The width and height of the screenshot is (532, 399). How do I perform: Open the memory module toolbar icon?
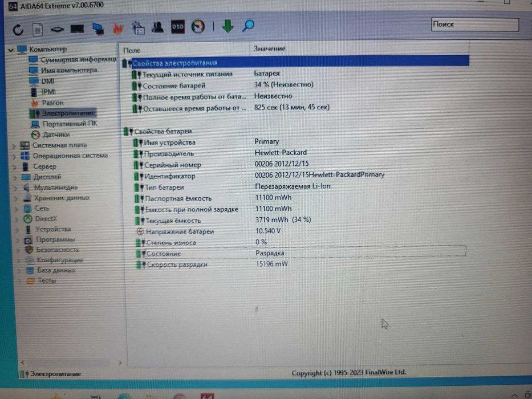click(x=77, y=29)
